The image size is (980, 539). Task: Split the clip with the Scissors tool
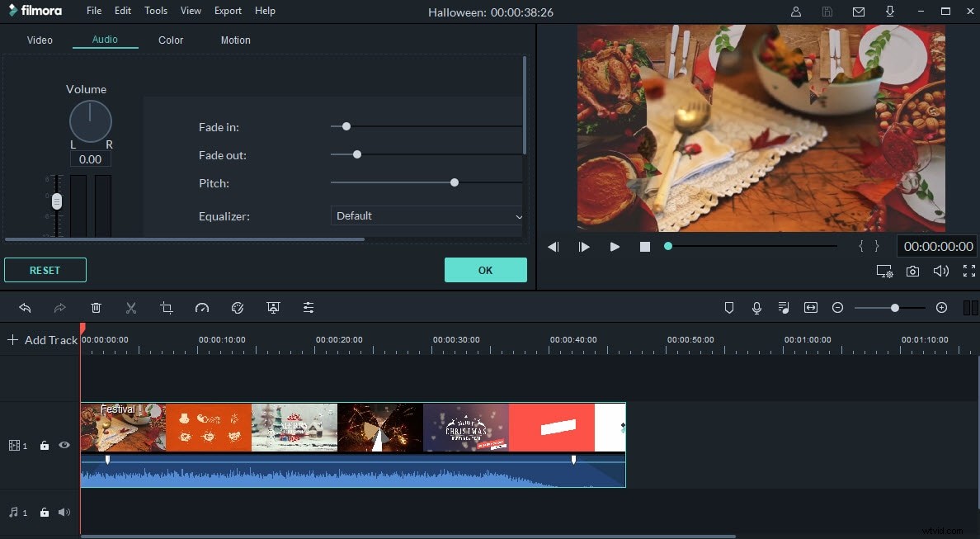pos(131,307)
